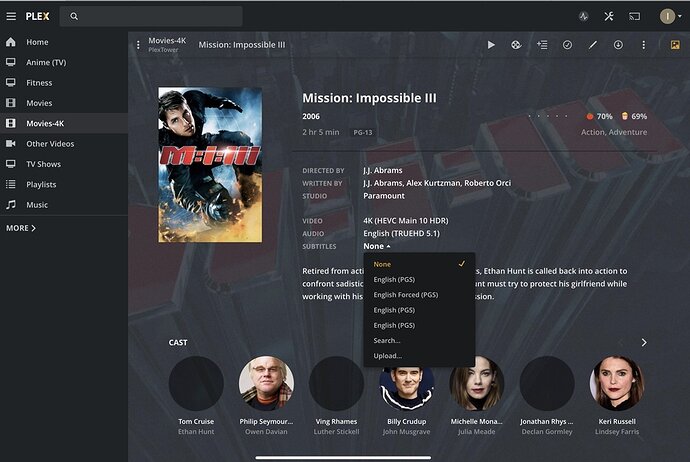The height and width of the screenshot is (462, 690).
Task: Select the Movies-4K sidebar library
Action: pyautogui.click(x=64, y=123)
